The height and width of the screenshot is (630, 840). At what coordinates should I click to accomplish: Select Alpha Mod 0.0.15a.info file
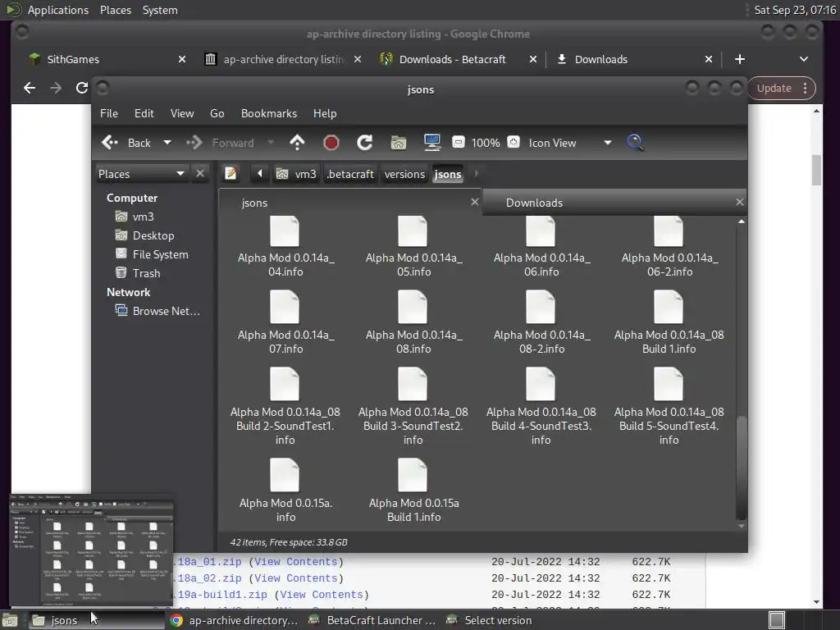point(285,491)
